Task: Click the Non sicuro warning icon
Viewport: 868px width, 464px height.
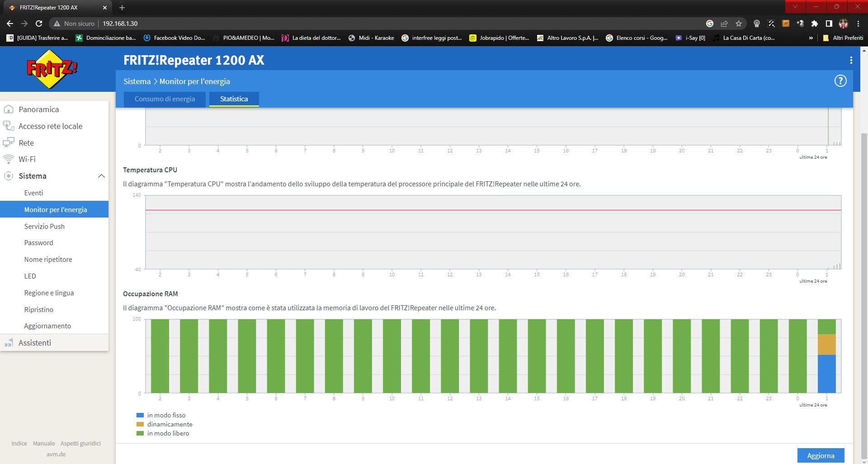Action: [x=57, y=24]
